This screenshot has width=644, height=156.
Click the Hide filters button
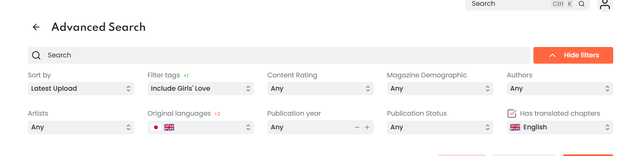click(x=573, y=55)
